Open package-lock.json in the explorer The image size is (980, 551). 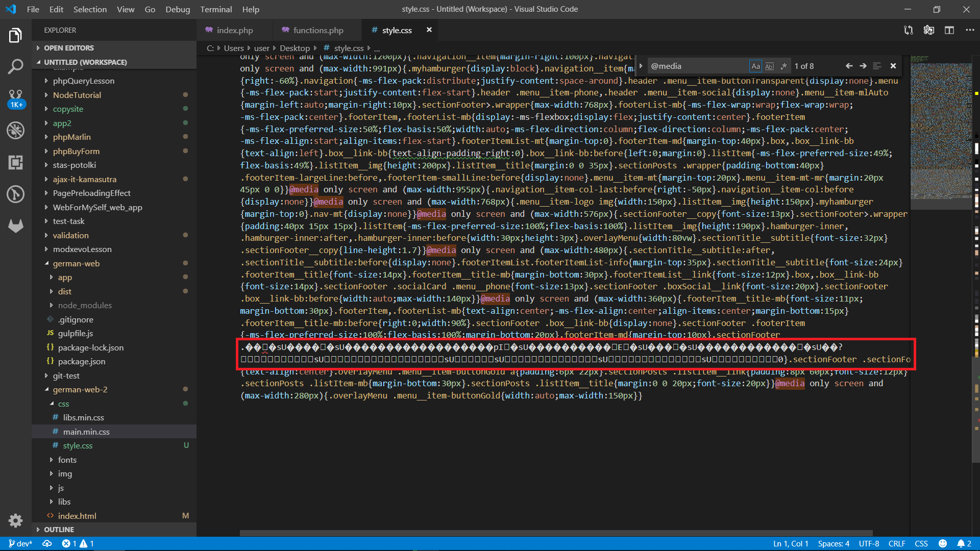pyautogui.click(x=114, y=347)
